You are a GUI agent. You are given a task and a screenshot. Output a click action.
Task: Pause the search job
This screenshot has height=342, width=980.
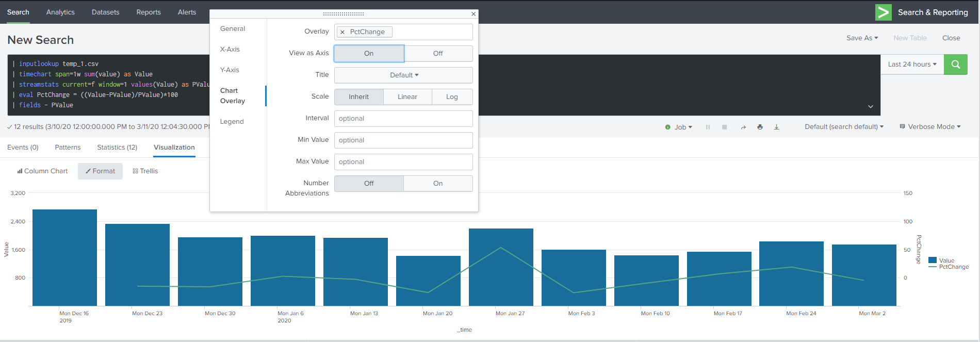708,127
